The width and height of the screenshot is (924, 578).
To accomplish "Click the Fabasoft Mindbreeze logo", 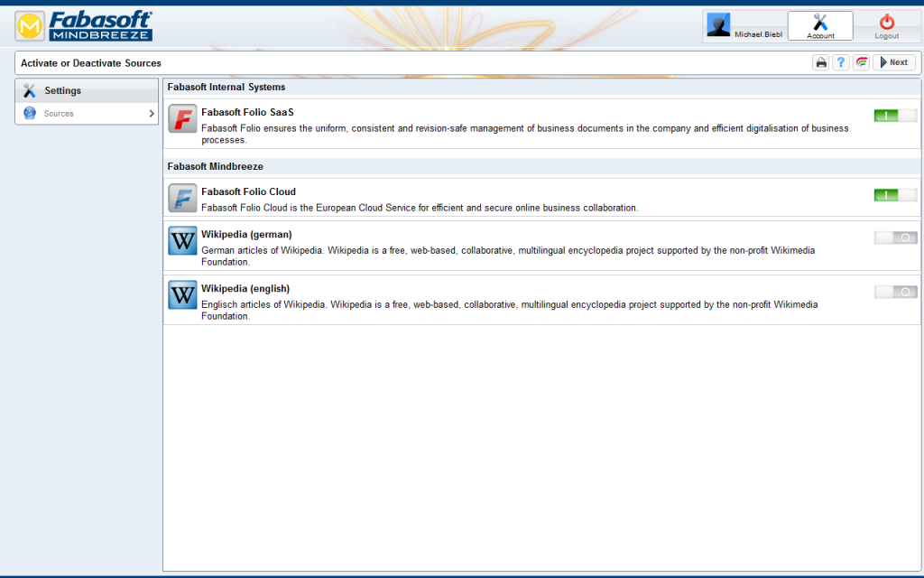I will point(84,26).
